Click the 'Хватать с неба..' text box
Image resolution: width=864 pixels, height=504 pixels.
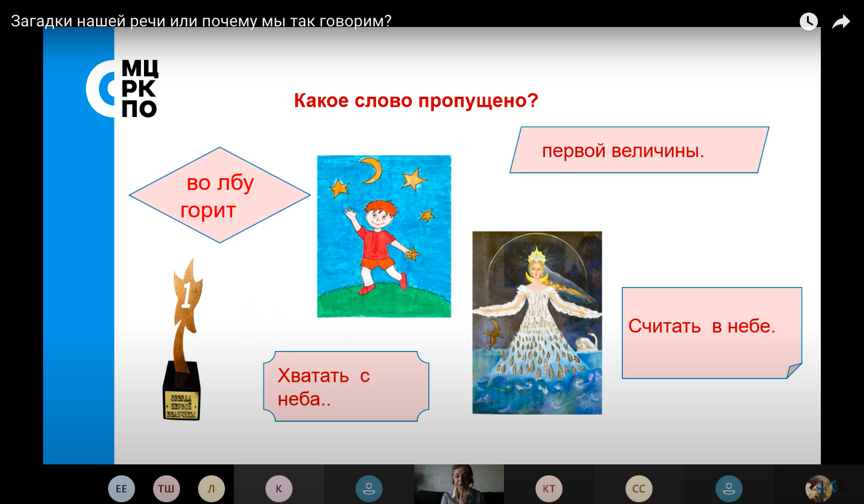346,387
